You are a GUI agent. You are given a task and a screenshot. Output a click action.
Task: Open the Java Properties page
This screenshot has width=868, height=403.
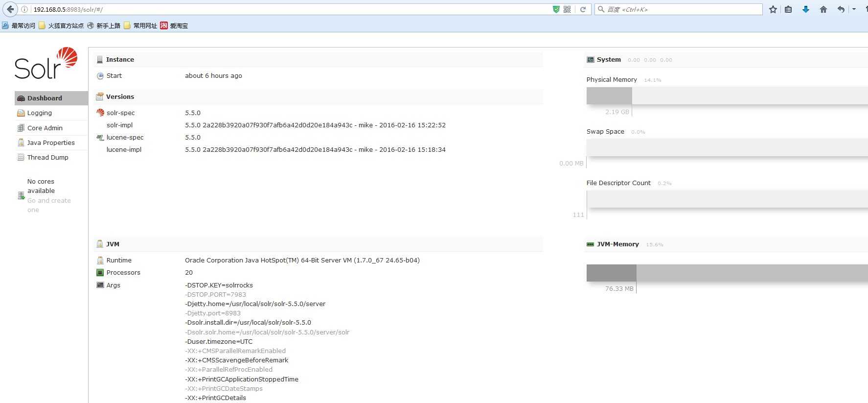point(51,142)
